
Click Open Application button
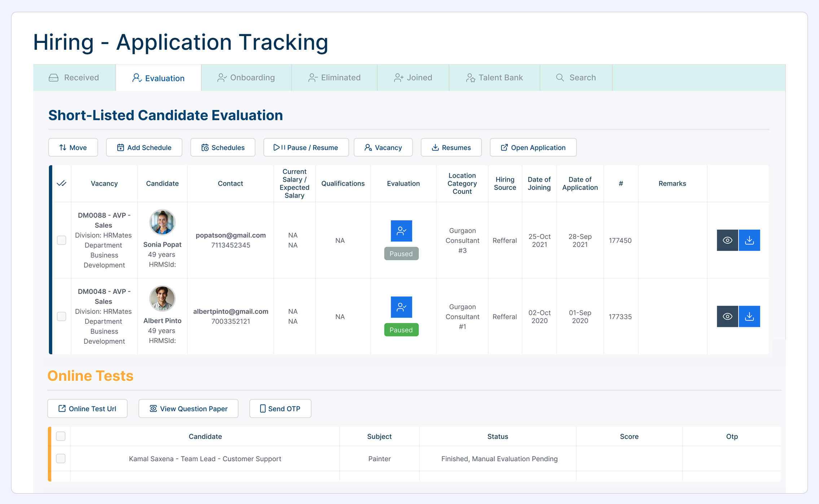pyautogui.click(x=533, y=147)
